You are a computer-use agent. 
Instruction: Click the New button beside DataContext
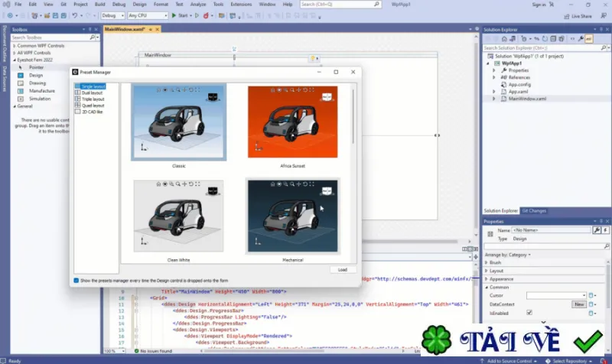tap(579, 304)
